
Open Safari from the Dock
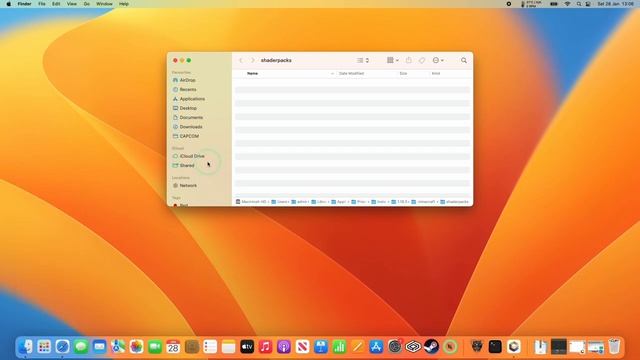[x=62, y=347]
